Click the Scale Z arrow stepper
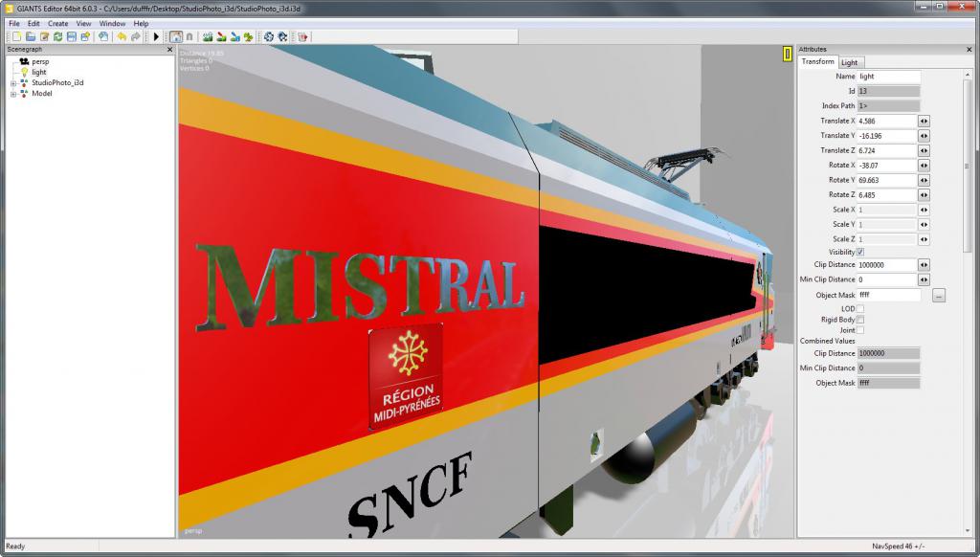Viewport: 980px width, 557px height. (924, 239)
